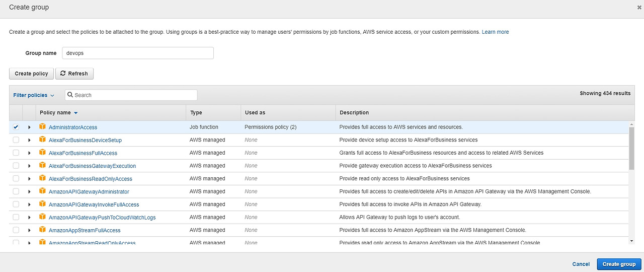This screenshot has height=272, width=644.
Task: Click the orange box icon beside AdministratorAccess
Action: pyautogui.click(x=43, y=127)
